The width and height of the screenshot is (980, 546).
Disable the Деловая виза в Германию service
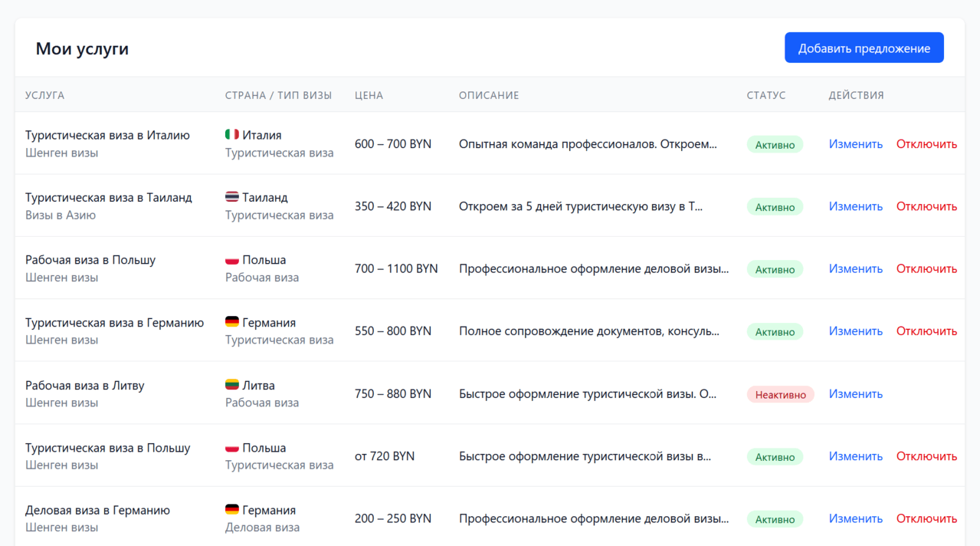click(927, 518)
